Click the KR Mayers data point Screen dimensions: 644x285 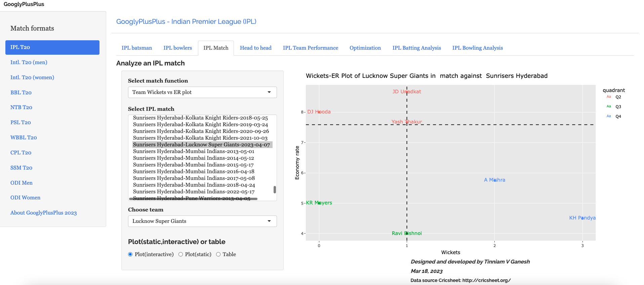click(319, 203)
